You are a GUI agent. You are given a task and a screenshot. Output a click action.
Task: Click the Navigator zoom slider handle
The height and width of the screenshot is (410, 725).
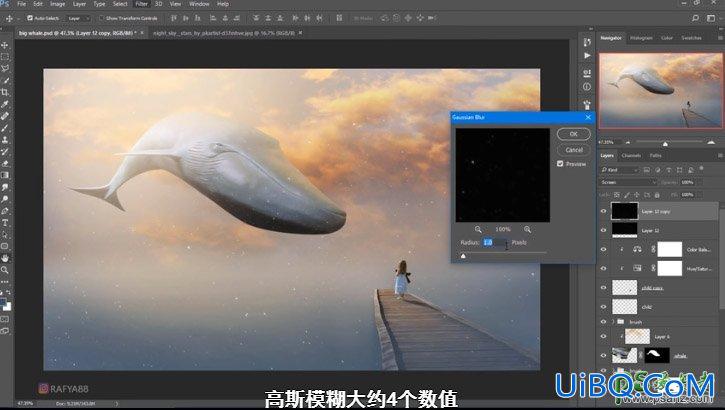coord(665,144)
